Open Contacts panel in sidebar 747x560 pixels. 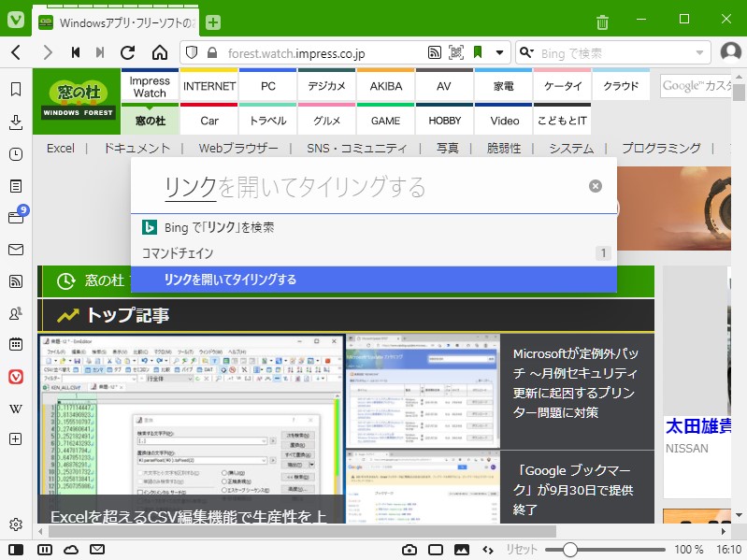16,313
